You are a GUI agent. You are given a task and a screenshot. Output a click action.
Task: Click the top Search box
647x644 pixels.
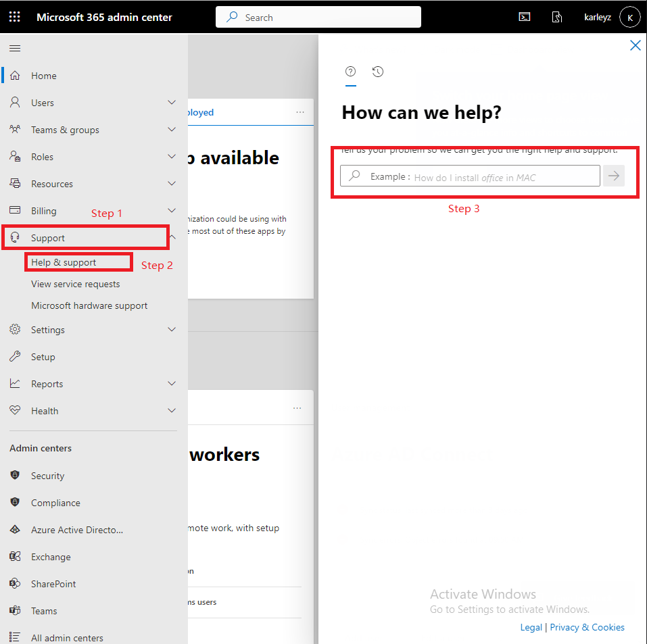[318, 18]
